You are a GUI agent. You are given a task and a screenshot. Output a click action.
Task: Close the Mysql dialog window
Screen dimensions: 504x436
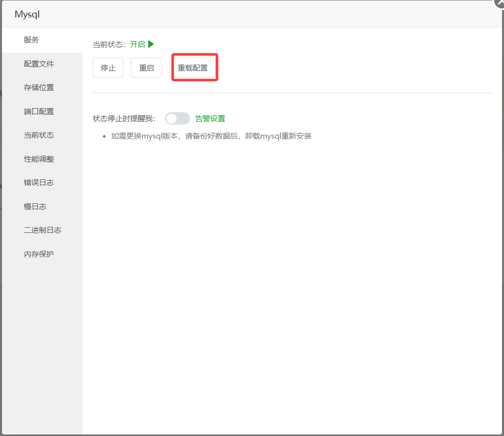pyautogui.click(x=499, y=3)
